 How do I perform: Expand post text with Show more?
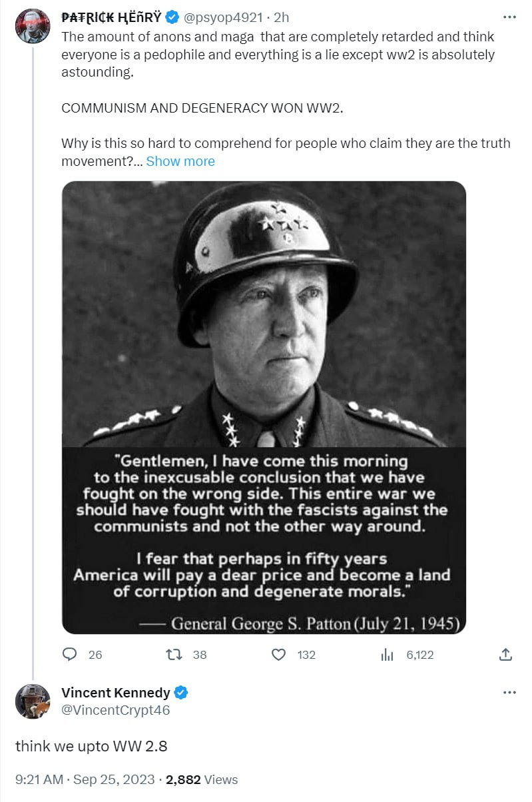(180, 161)
